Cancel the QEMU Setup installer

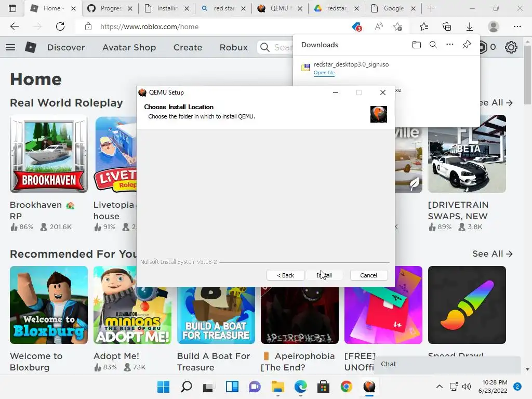[368, 275]
